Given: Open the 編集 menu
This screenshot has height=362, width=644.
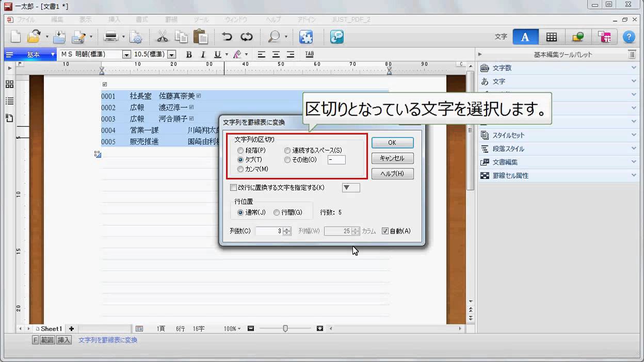Looking at the screenshot, I should tap(57, 20).
